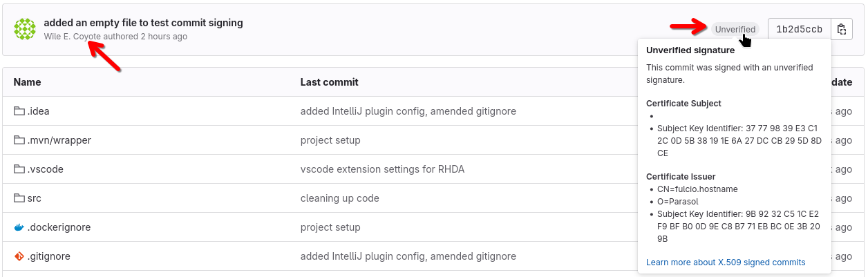Click the Name column header

pos(27,82)
